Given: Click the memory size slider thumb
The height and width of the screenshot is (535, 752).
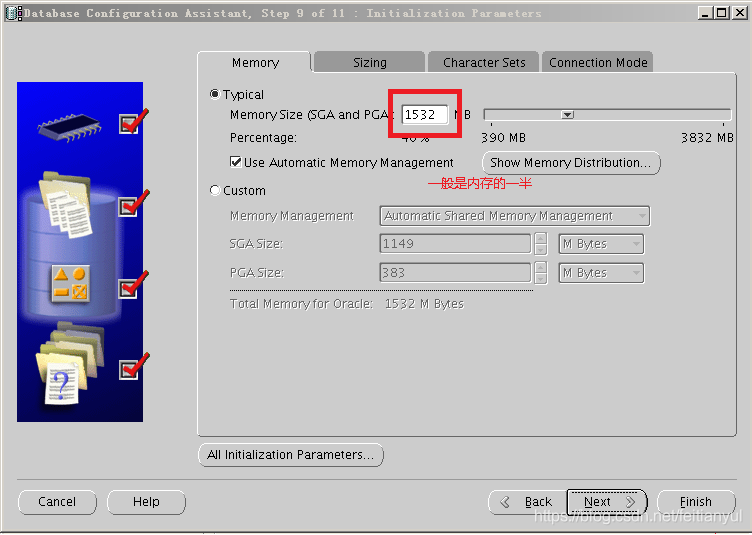Looking at the screenshot, I should [x=567, y=115].
